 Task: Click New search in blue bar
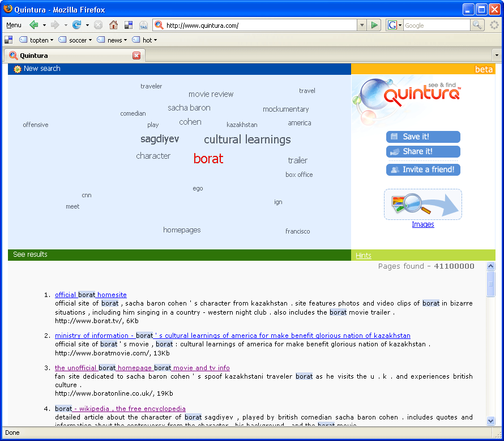[42, 69]
